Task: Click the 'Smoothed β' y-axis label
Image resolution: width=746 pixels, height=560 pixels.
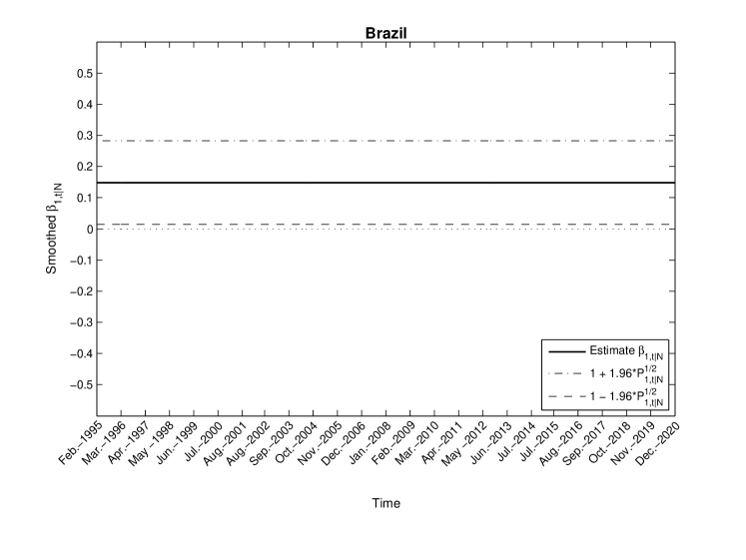Action: click(54, 230)
